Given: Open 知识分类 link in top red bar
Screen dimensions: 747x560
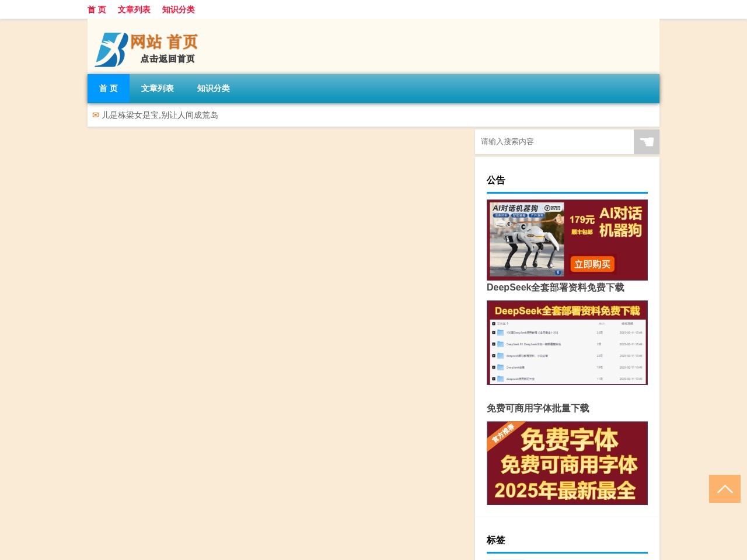Looking at the screenshot, I should pyautogui.click(x=179, y=9).
